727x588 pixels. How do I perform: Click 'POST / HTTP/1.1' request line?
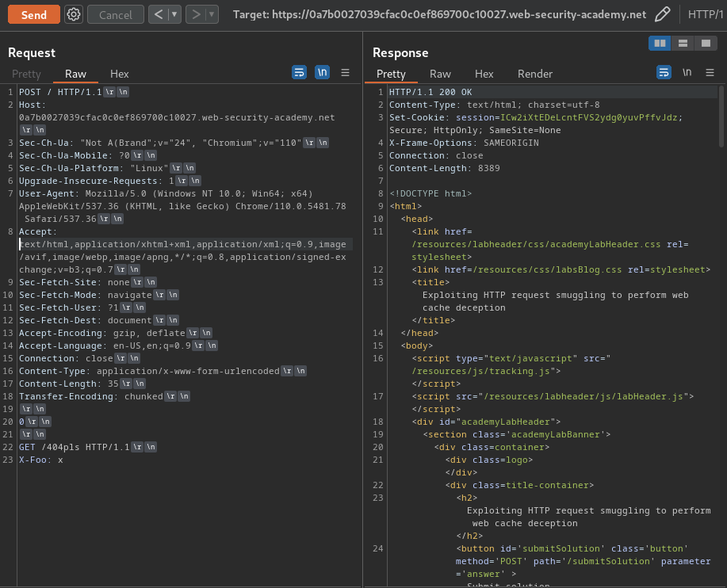[60, 92]
